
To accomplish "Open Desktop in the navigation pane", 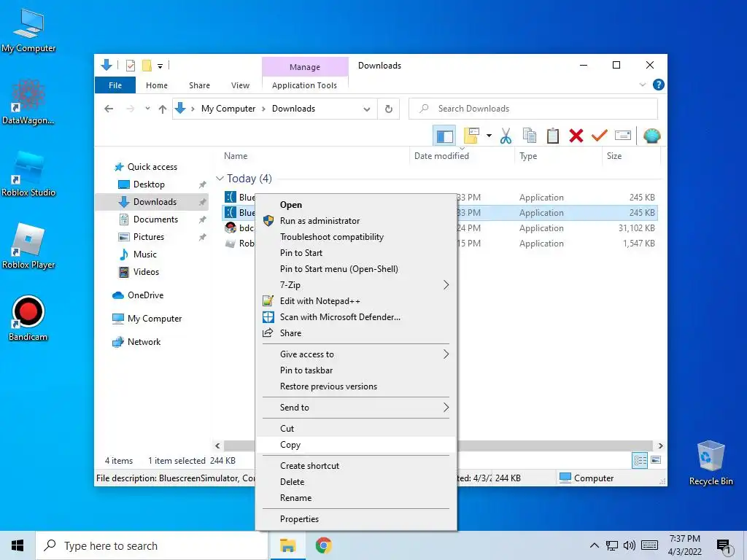I will (149, 184).
